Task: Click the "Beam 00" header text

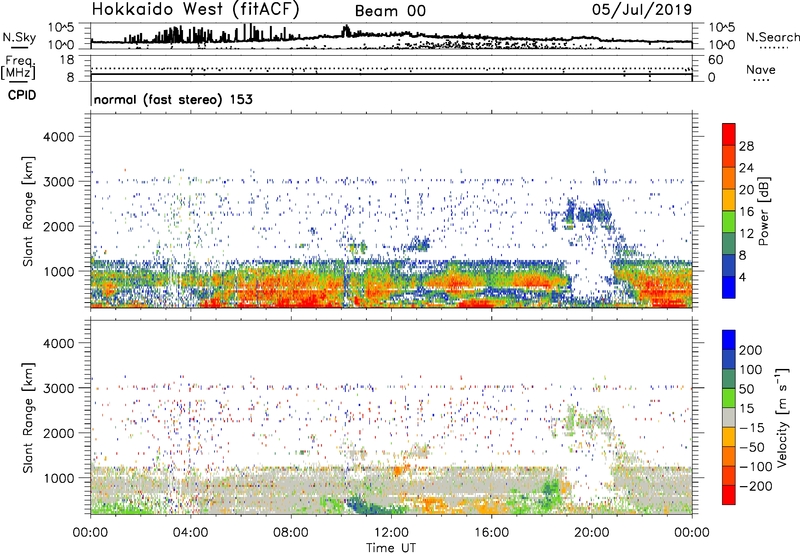Action: [x=390, y=11]
